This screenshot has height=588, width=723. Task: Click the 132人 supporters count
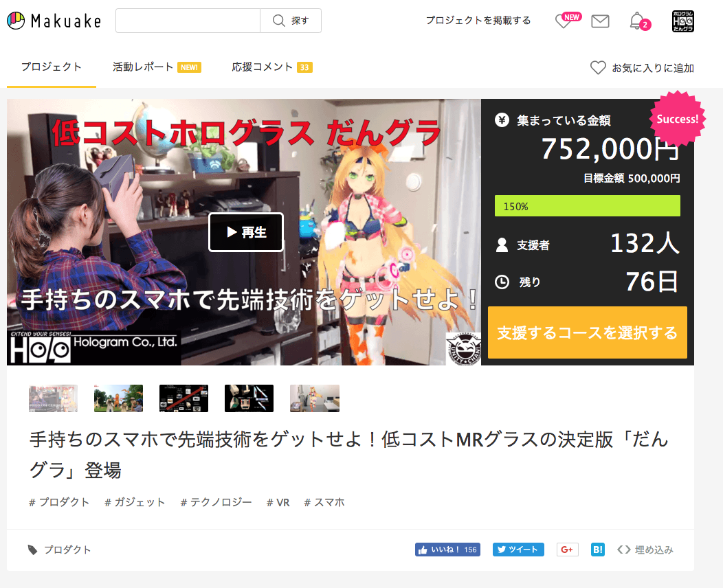(645, 243)
